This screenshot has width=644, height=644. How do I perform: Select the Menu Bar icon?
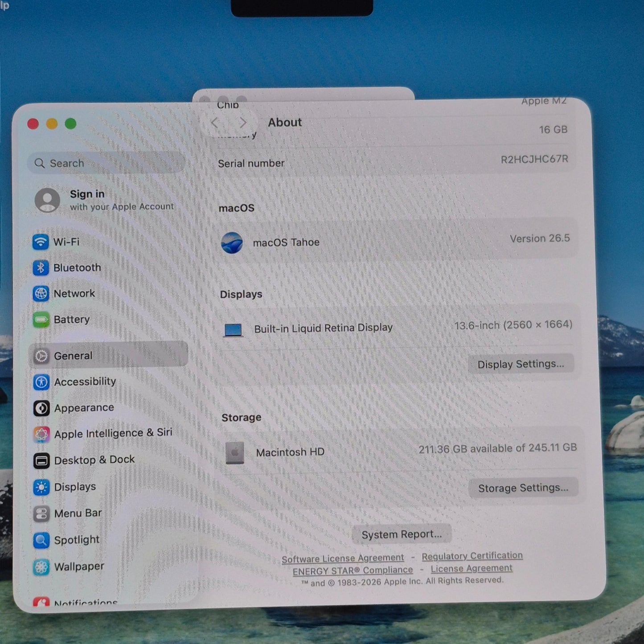(41, 514)
